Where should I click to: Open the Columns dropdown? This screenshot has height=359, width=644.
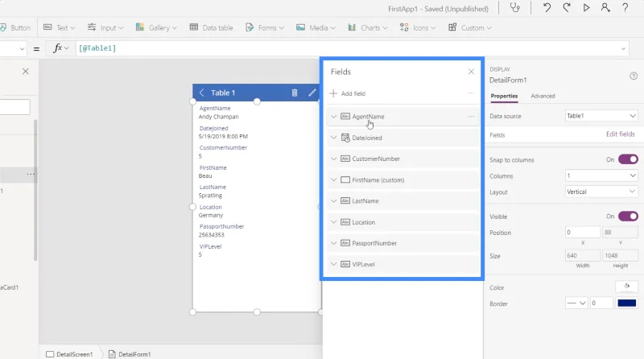[x=601, y=175]
